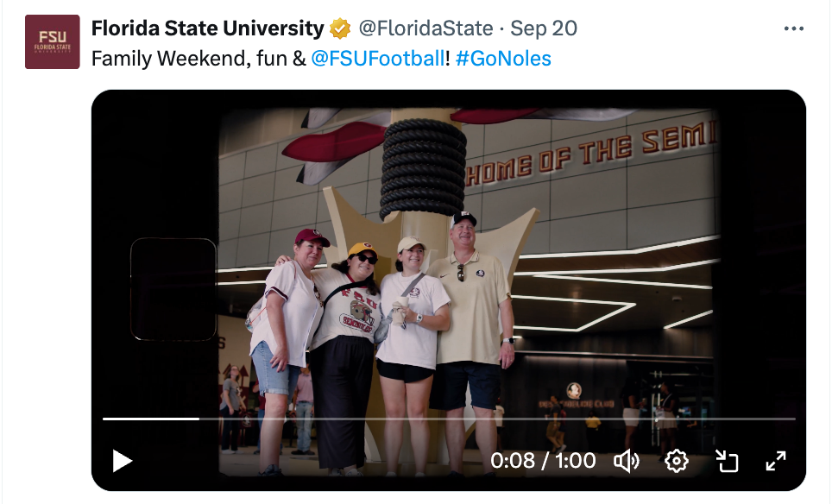Enable picture-in-picture mode for the video

coord(728,461)
